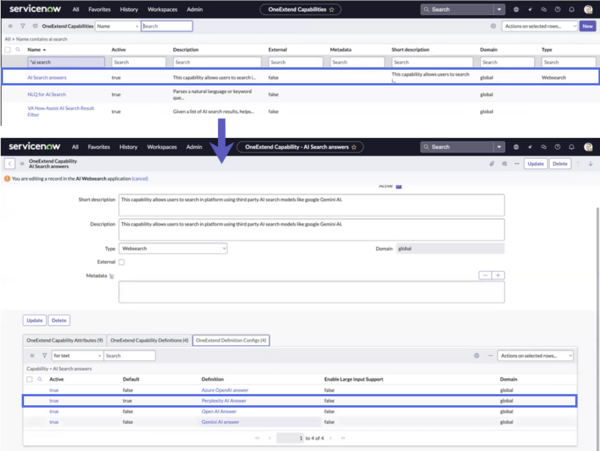600x451 pixels.
Task: Switch to OneExtend Capability Definitions (4) tab
Action: tap(149, 340)
